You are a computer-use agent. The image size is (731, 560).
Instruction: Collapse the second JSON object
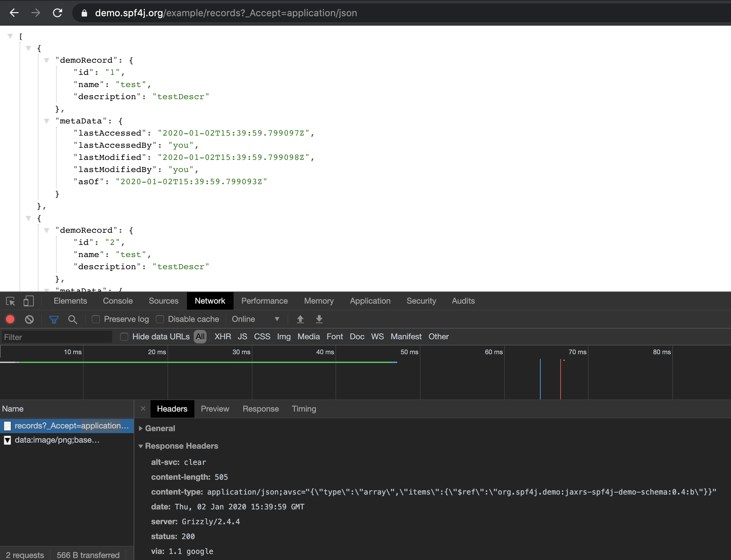click(x=28, y=218)
